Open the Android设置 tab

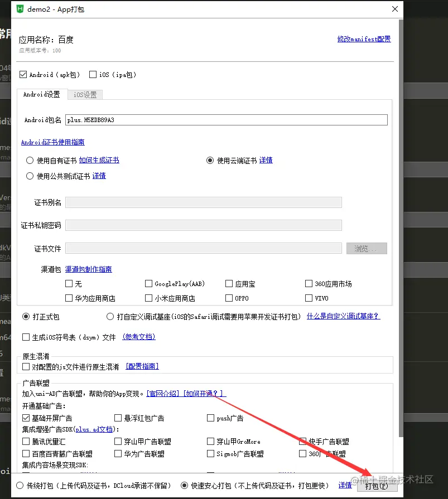click(41, 94)
